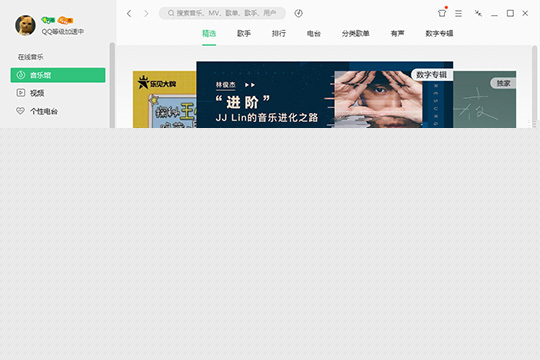Click the music search box
This screenshot has width=540, height=360.
(222, 13)
